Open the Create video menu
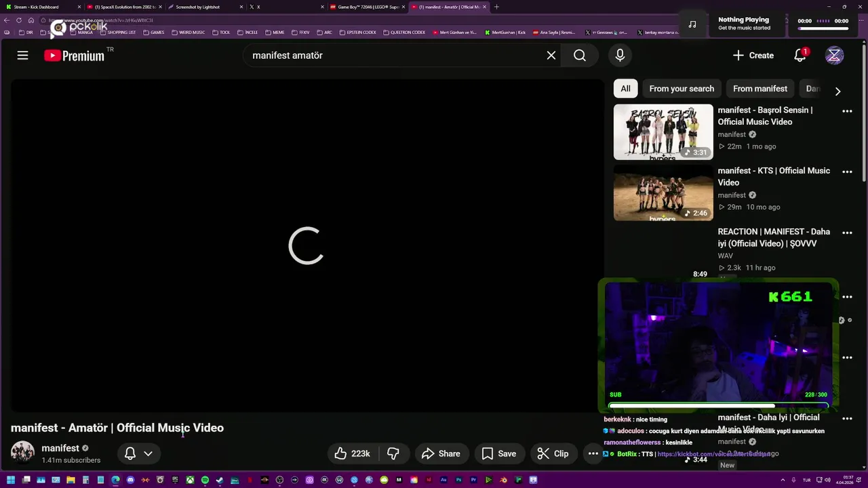This screenshot has width=868, height=488. [x=753, y=56]
